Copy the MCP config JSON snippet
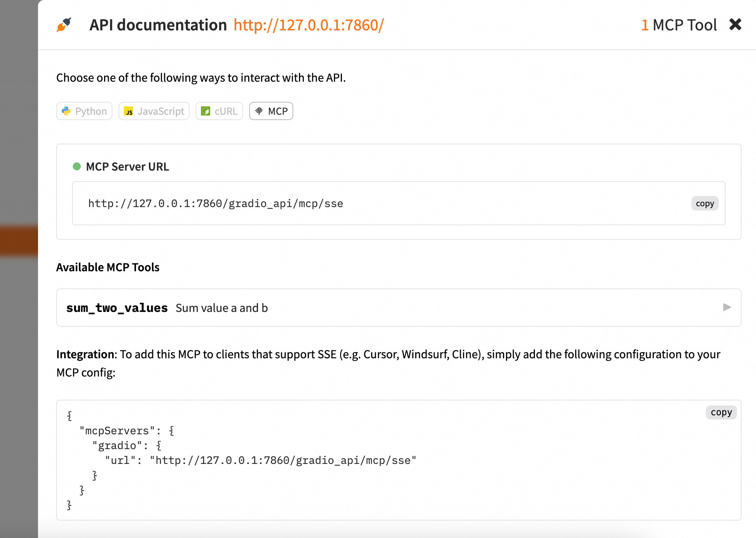 coord(721,412)
